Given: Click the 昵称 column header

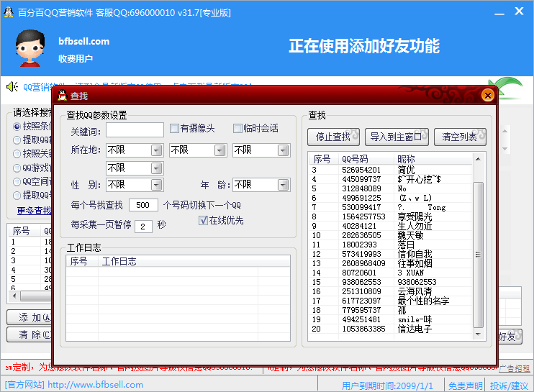Looking at the screenshot, I should pyautogui.click(x=432, y=159).
